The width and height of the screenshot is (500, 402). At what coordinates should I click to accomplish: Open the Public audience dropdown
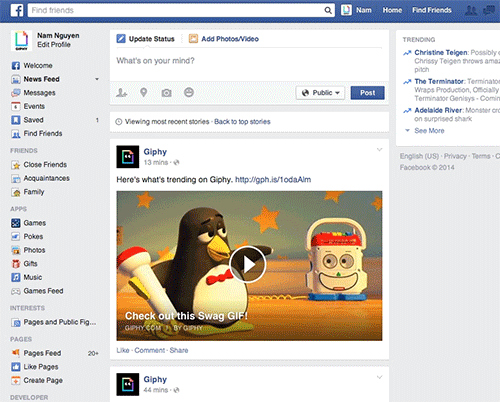(x=320, y=93)
